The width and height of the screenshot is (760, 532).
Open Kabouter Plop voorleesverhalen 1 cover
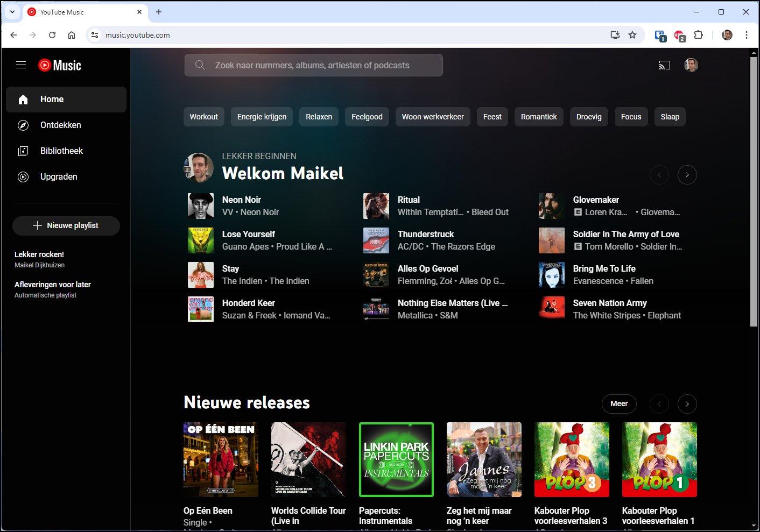tap(659, 459)
